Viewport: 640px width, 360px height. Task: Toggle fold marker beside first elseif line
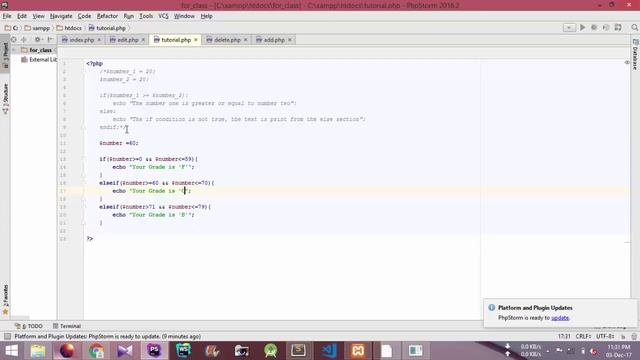tap(83, 183)
